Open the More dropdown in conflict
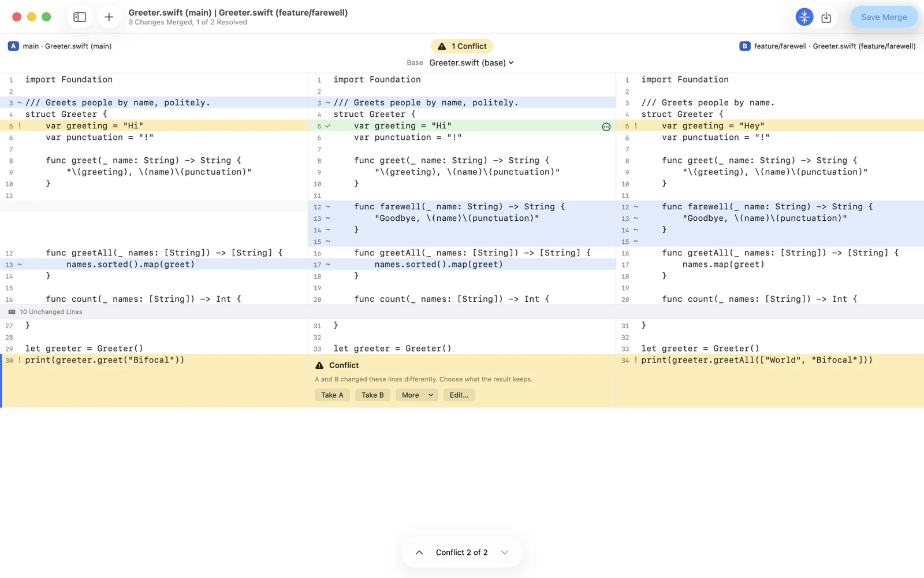This screenshot has height=578, width=924. pyautogui.click(x=416, y=395)
